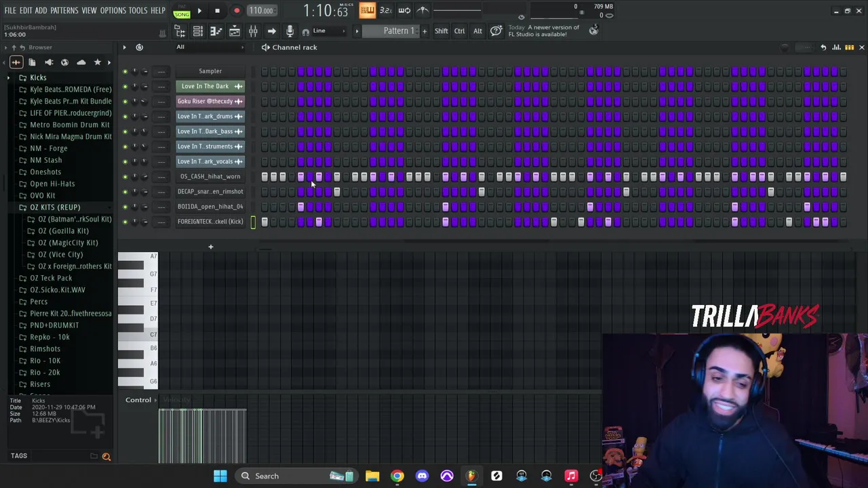Open Discord from the taskbar
Image resolution: width=868 pixels, height=488 pixels.
click(422, 476)
